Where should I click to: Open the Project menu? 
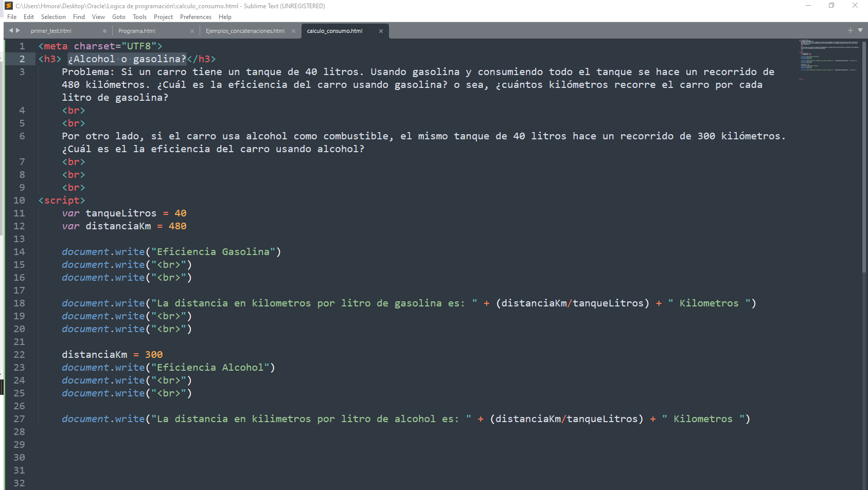coord(163,17)
